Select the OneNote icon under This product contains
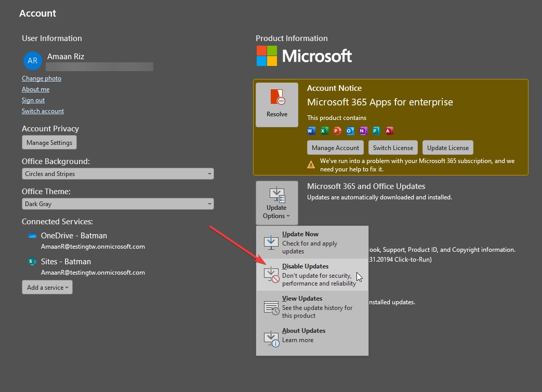Viewport: 542px width, 392px height. pos(362,131)
